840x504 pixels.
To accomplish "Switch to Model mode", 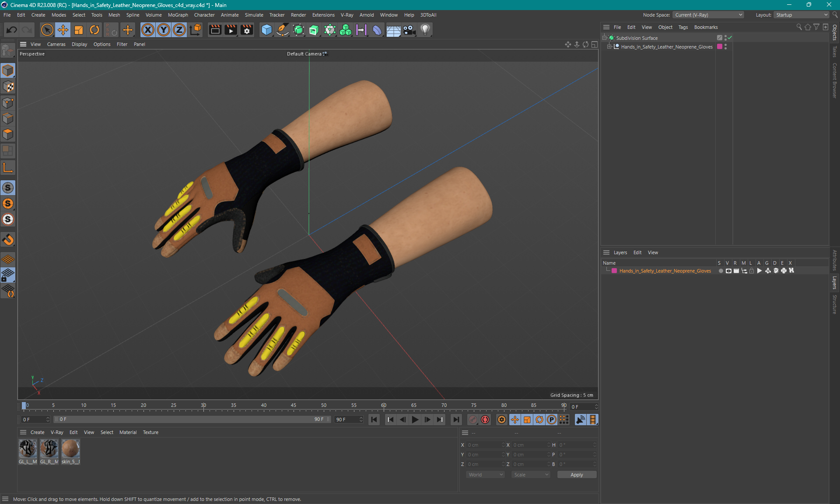I will coord(8,70).
